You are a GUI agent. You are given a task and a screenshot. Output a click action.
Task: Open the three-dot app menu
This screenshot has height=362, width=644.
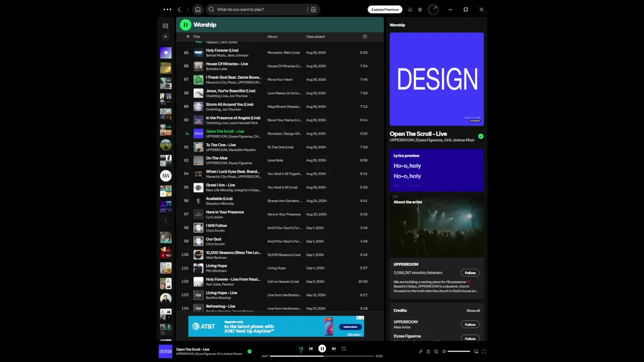pyautogui.click(x=167, y=9)
